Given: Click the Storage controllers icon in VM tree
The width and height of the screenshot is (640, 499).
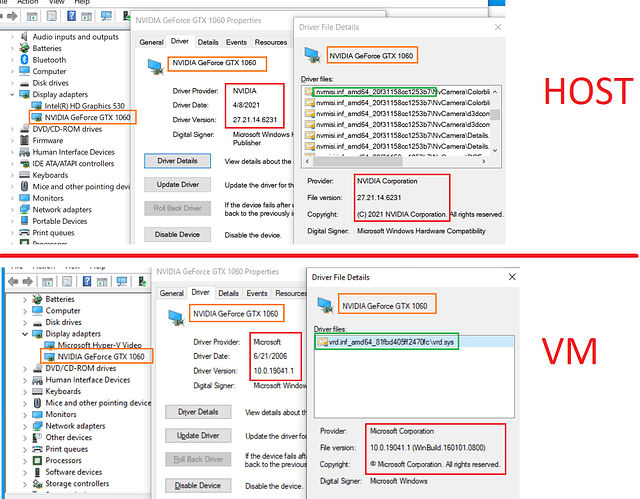Looking at the screenshot, I should (x=37, y=483).
